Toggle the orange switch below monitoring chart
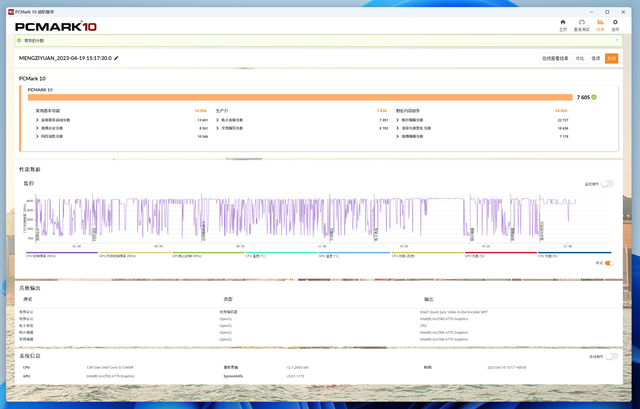640x409 pixels. 608,263
